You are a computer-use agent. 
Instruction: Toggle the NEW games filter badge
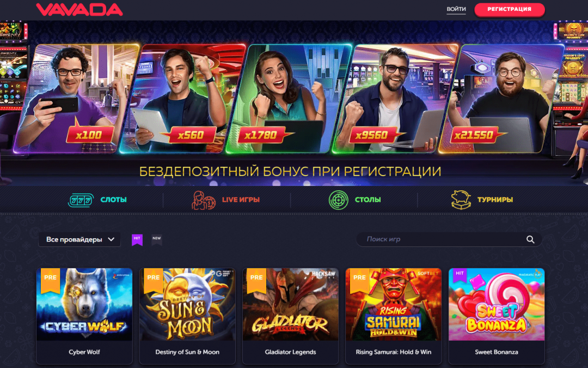coord(157,239)
